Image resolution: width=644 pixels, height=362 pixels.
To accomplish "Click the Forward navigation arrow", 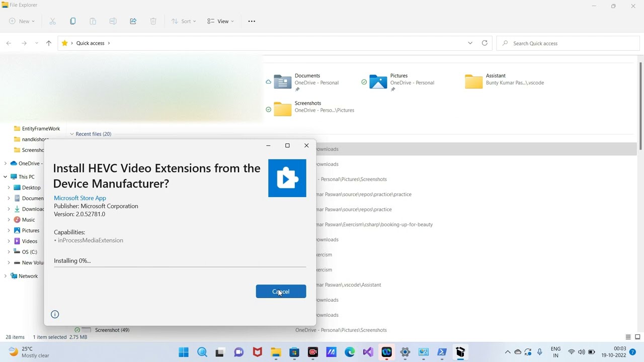I will click(24, 43).
